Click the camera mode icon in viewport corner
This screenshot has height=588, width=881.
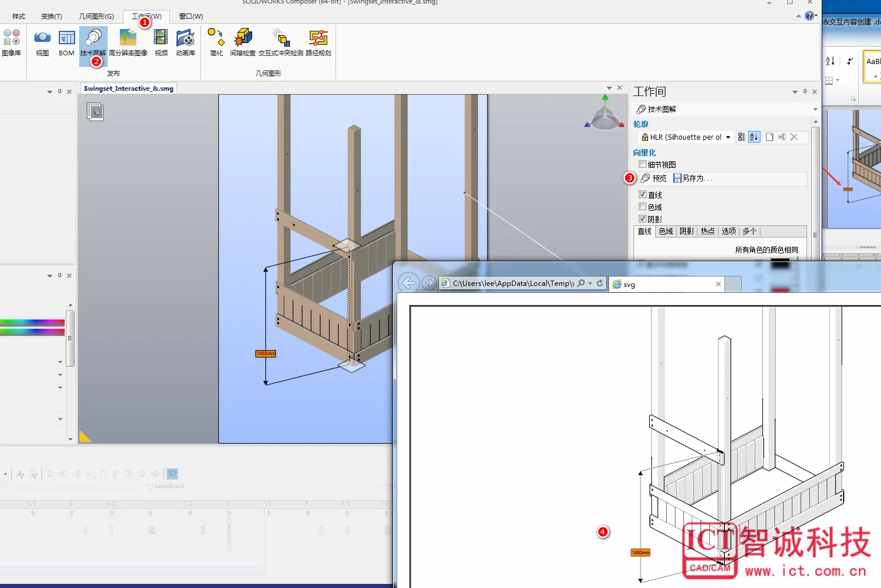click(95, 111)
